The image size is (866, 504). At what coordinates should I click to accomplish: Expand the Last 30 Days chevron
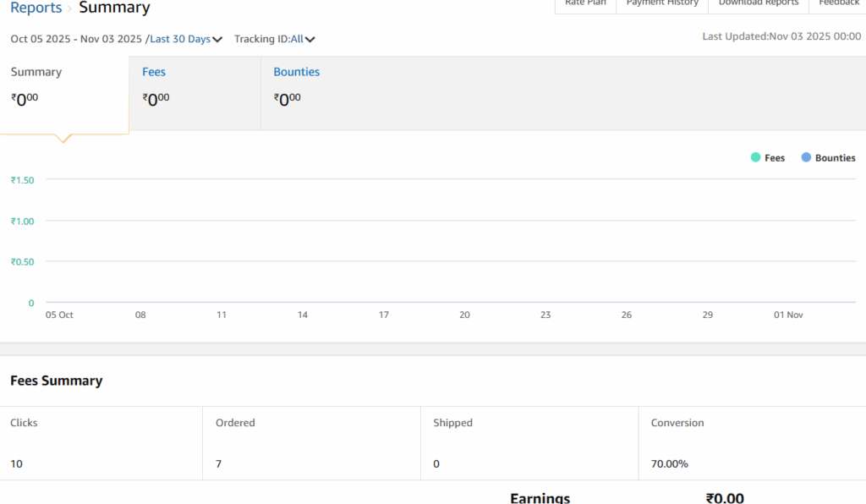point(218,40)
